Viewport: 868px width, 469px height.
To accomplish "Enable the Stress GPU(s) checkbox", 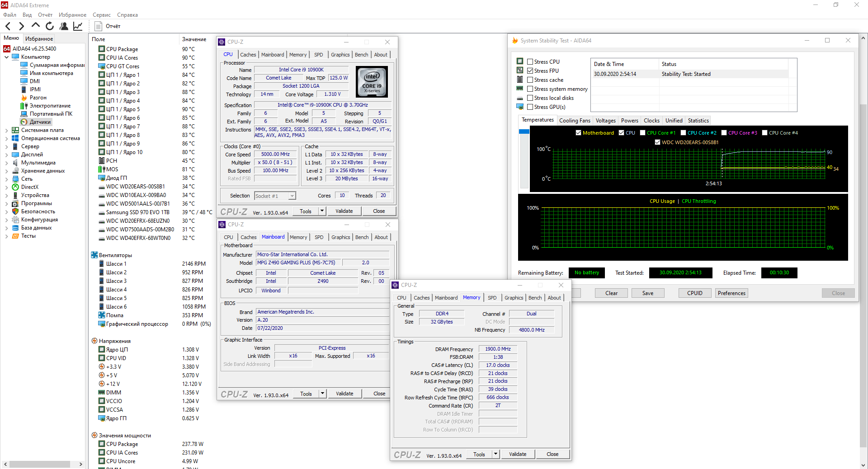I will tap(530, 107).
